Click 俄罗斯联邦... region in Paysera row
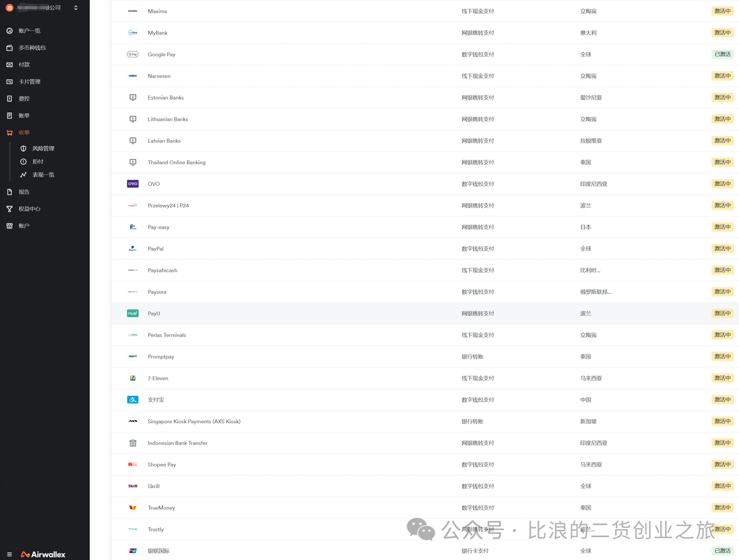This screenshot has width=739, height=560. (x=595, y=292)
